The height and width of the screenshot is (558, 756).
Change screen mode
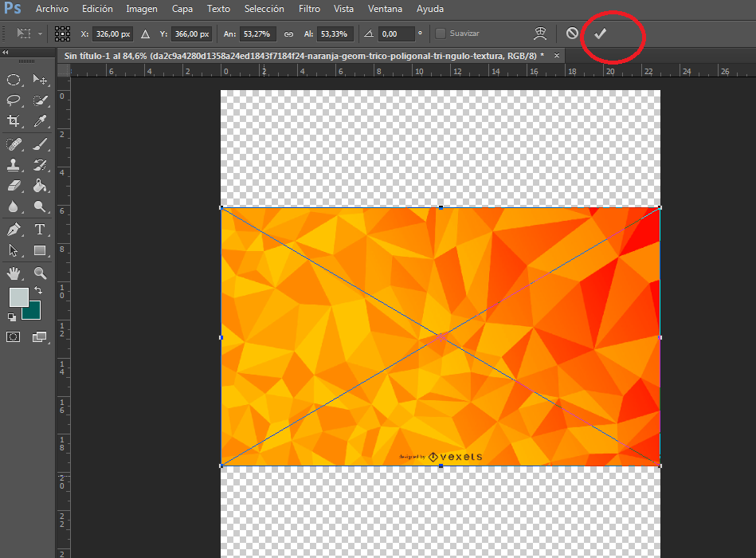(x=40, y=336)
